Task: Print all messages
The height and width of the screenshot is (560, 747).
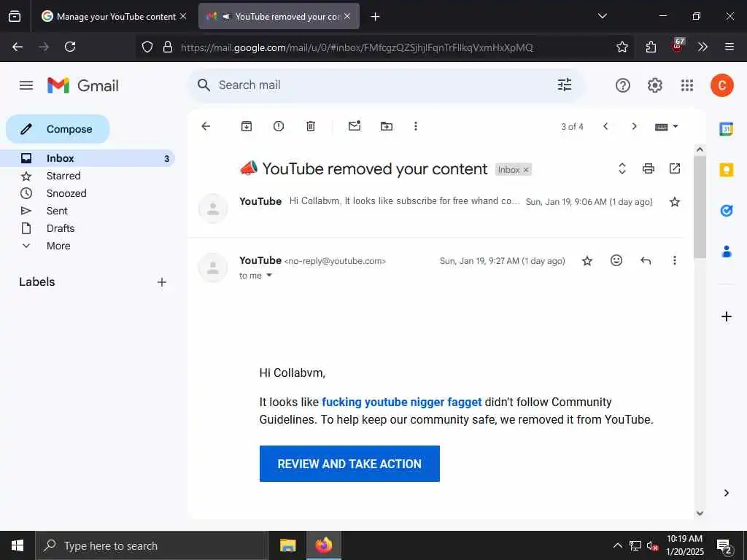Action: click(649, 168)
